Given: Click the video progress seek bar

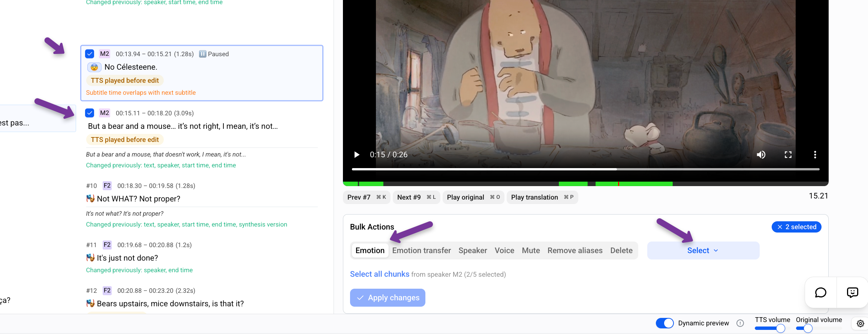Looking at the screenshot, I should [585, 169].
